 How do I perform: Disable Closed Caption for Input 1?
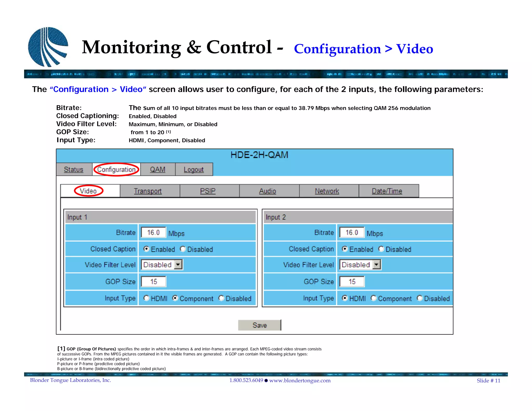tap(183, 249)
